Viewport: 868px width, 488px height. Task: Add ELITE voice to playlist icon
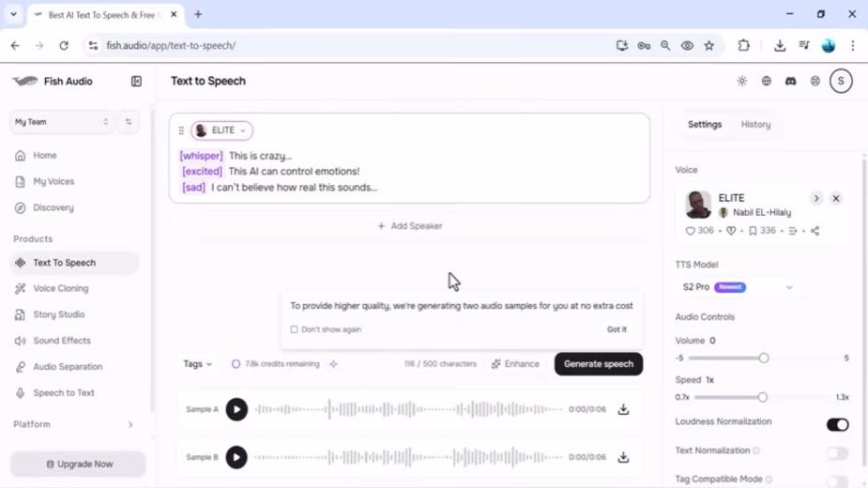click(x=793, y=231)
